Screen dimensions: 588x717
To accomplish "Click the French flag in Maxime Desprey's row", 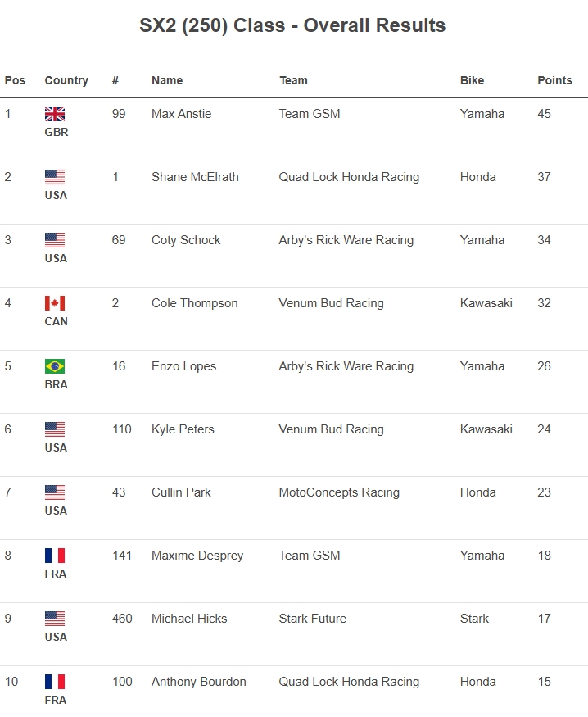I will tap(55, 556).
